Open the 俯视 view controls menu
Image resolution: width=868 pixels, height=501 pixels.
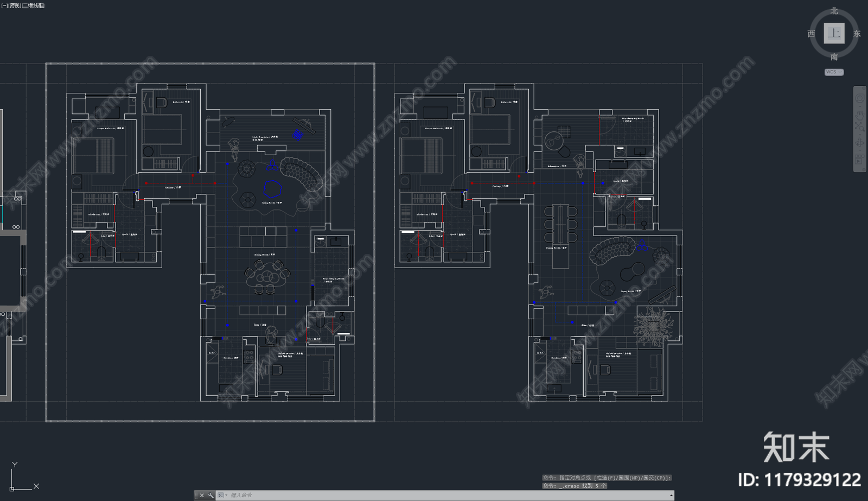click(15, 5)
